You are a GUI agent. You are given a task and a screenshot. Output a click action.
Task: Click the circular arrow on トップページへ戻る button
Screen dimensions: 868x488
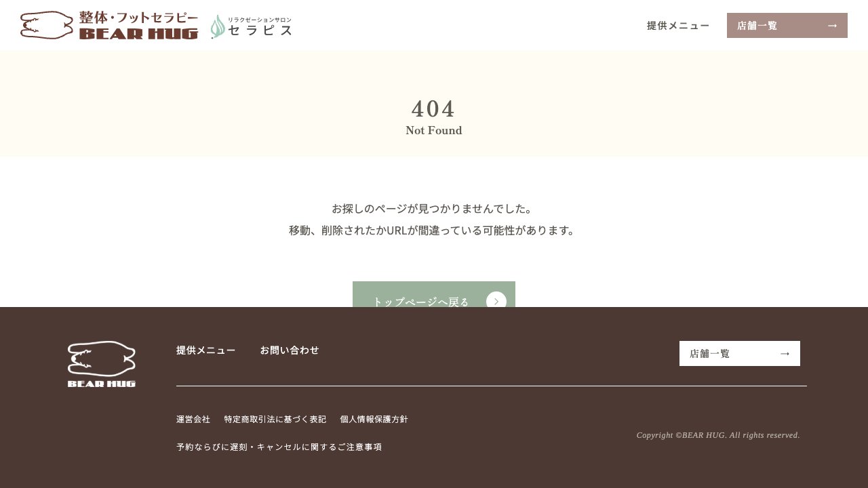496,302
